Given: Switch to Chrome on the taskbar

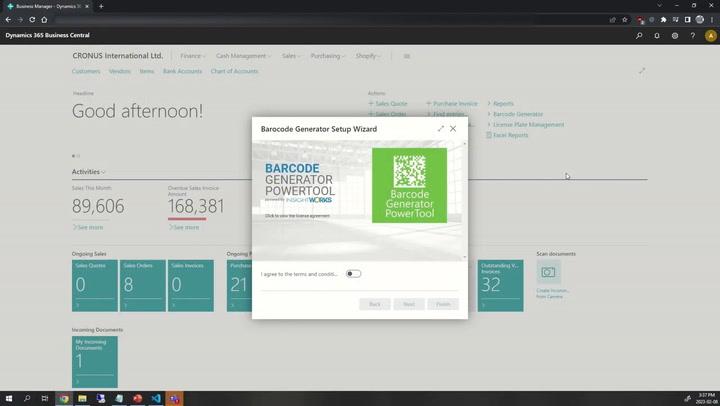Looking at the screenshot, I should click(x=64, y=399).
